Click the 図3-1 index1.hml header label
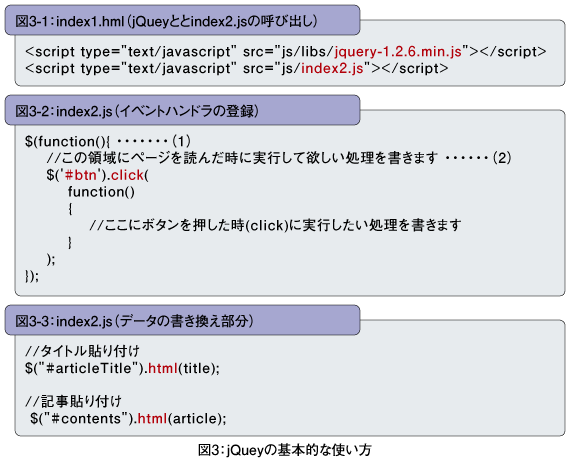This screenshot has height=460, width=570. pos(166,21)
